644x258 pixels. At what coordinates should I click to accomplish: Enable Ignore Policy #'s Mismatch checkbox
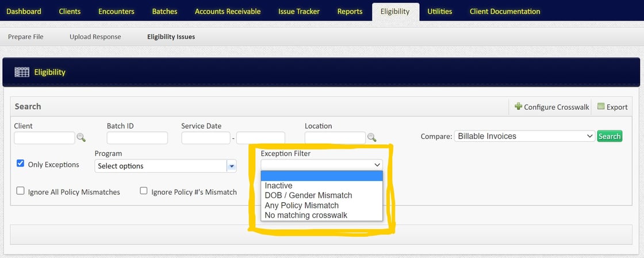point(144,191)
